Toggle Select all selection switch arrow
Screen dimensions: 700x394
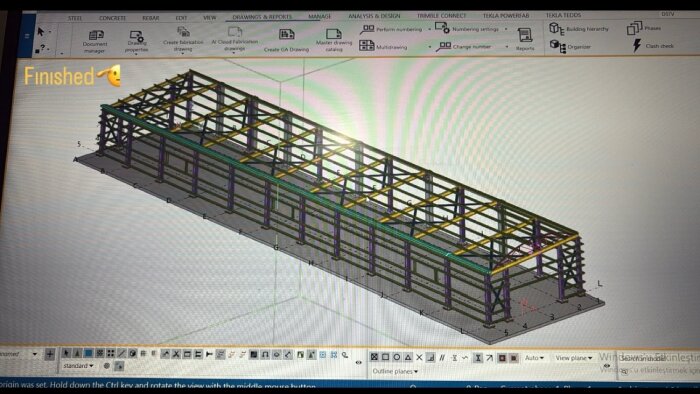[x=67, y=353]
